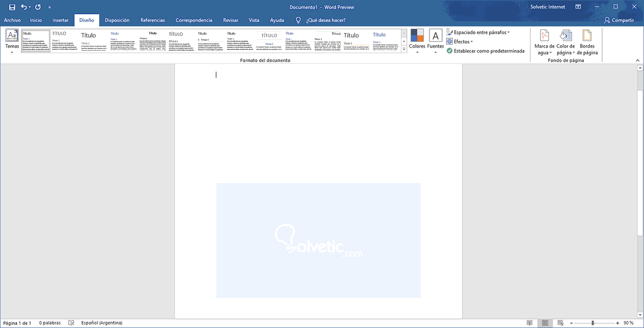Switch to Read Mode view
Screen dimensions: 644x328
pyautogui.click(x=530, y=323)
